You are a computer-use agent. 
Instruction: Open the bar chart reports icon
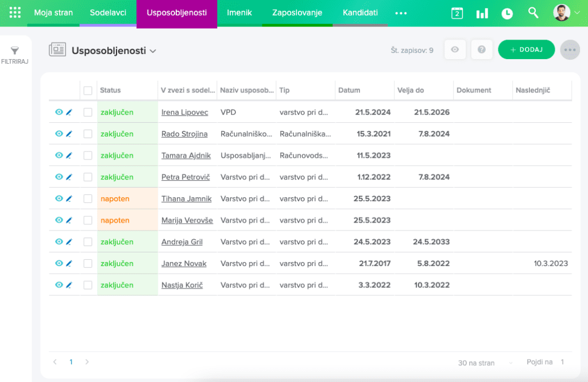(482, 13)
